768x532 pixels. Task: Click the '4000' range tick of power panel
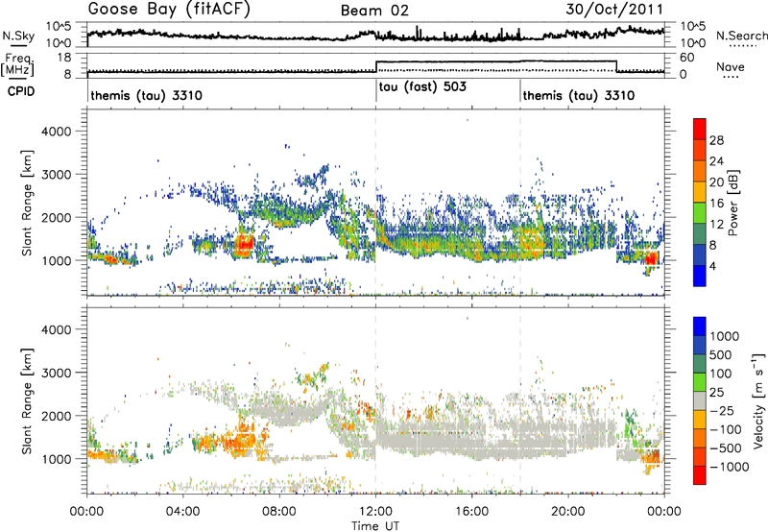[56, 132]
